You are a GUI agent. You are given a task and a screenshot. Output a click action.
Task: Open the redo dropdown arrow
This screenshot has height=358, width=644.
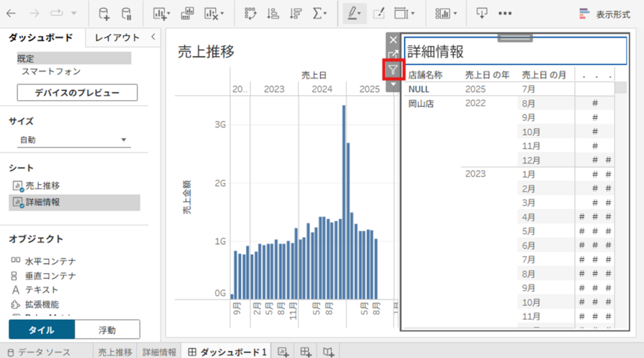[74, 13]
